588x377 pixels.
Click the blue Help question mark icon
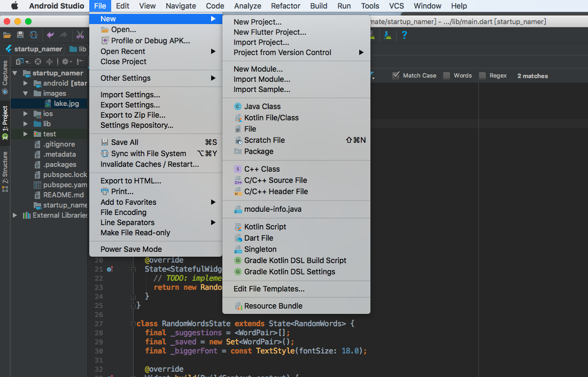point(404,35)
